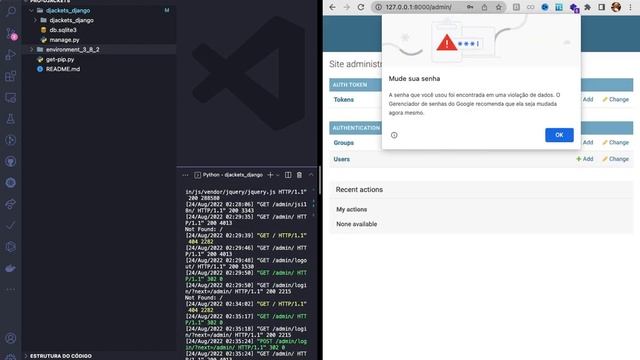Open terminal panel more actions ellipsis
Screen dimensions: 640x360
[x=185, y=175]
